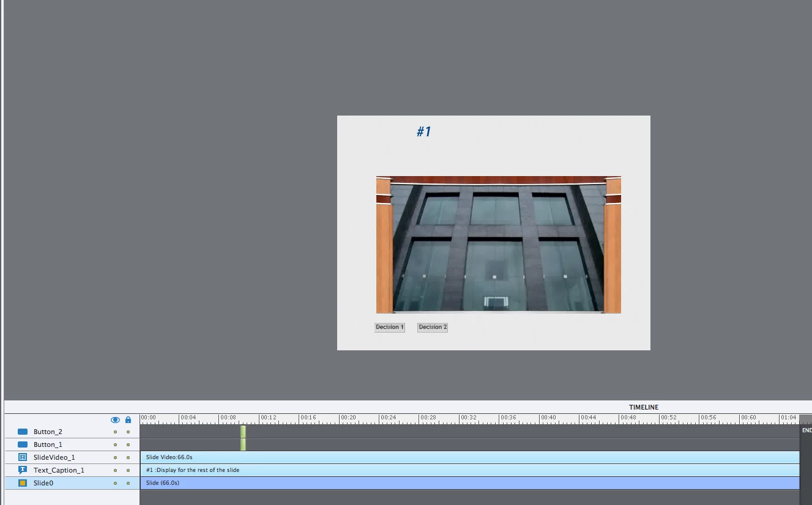
Task: Lock the Text_Caption_1 layer
Action: point(128,470)
